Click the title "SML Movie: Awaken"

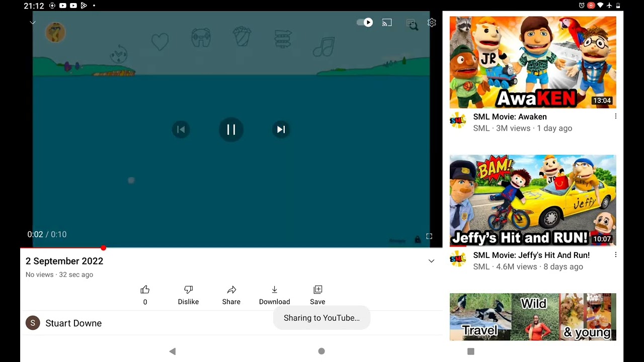[510, 117]
